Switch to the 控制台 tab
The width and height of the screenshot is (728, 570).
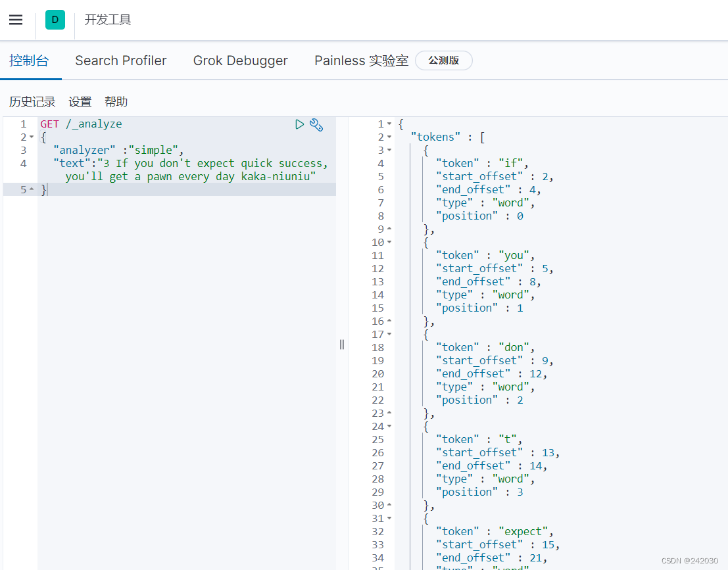29,60
